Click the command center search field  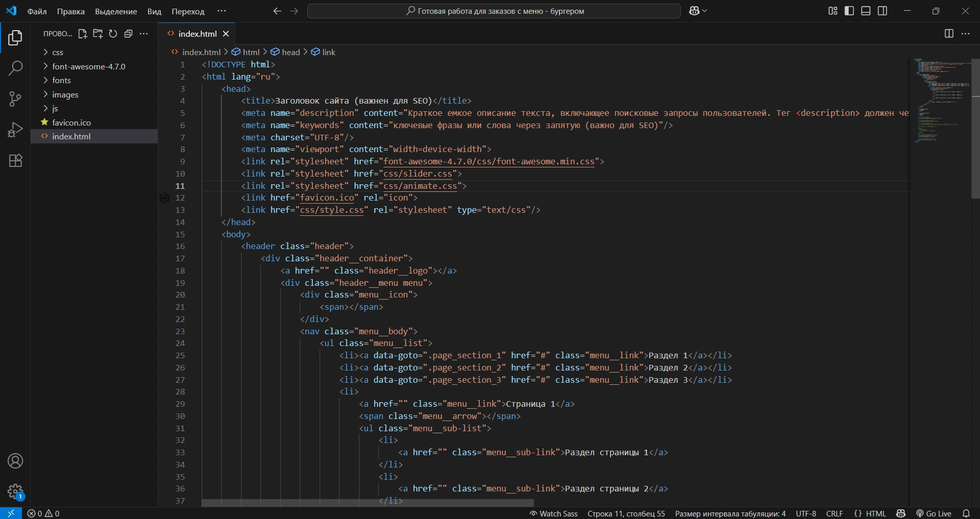(494, 11)
